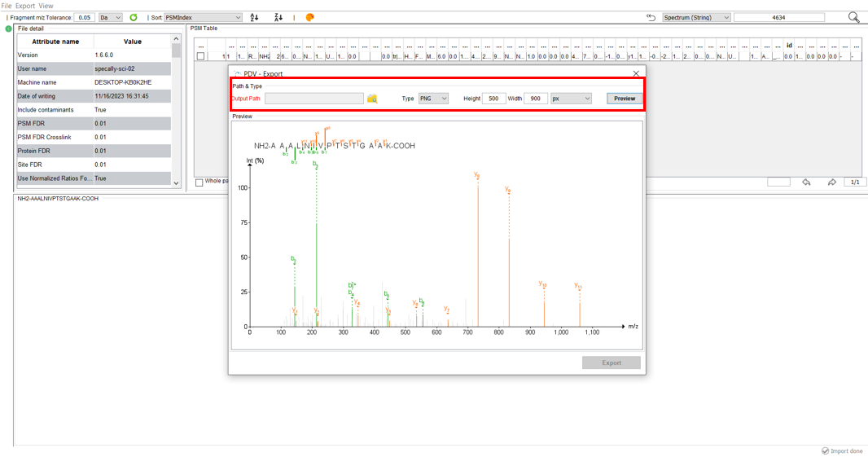Viewport: 868px width, 457px height.
Task: Click the Output Path field
Action: 313,99
